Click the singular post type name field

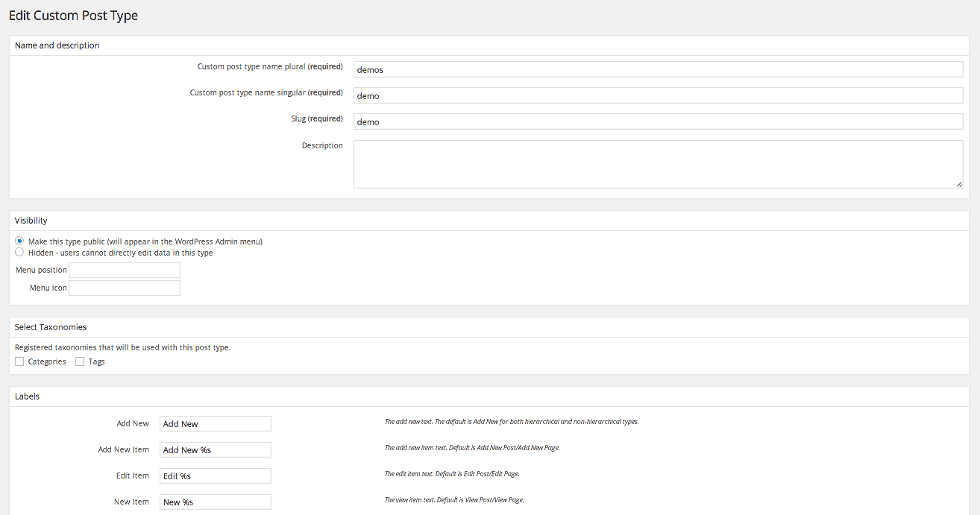pyautogui.click(x=658, y=95)
